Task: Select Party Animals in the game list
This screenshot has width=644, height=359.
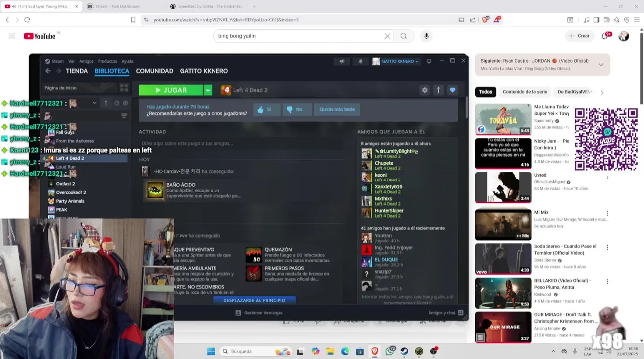Action: pyautogui.click(x=70, y=201)
